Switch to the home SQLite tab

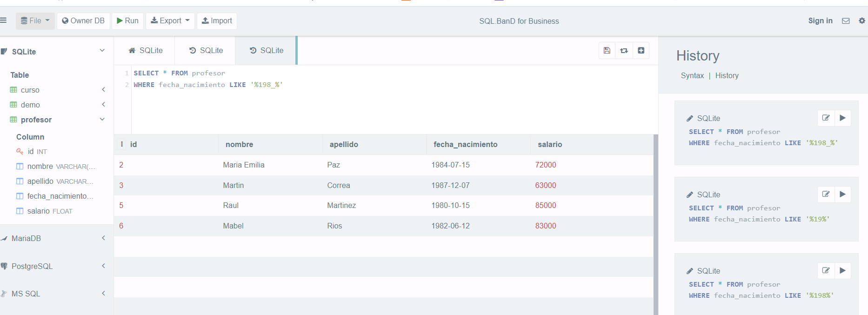146,50
